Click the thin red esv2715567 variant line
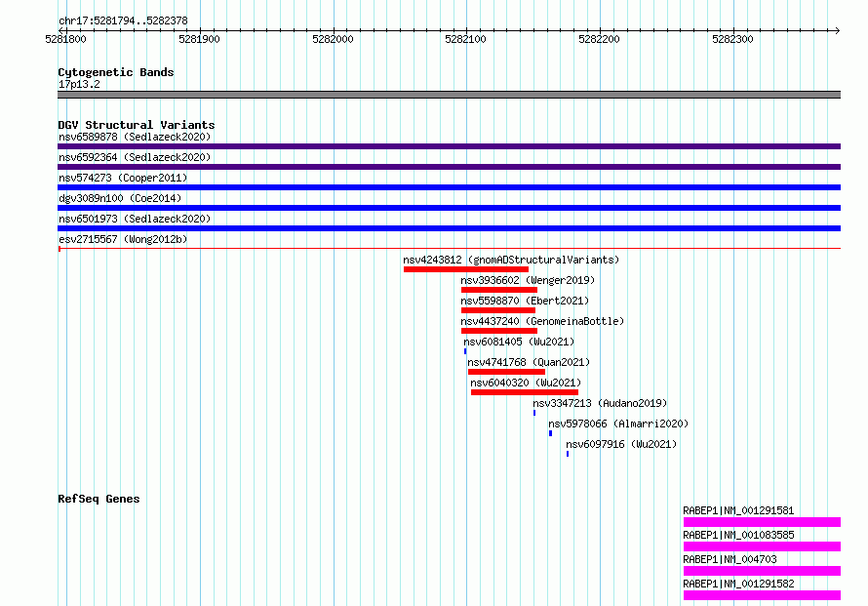868x606 pixels. [x=449, y=249]
